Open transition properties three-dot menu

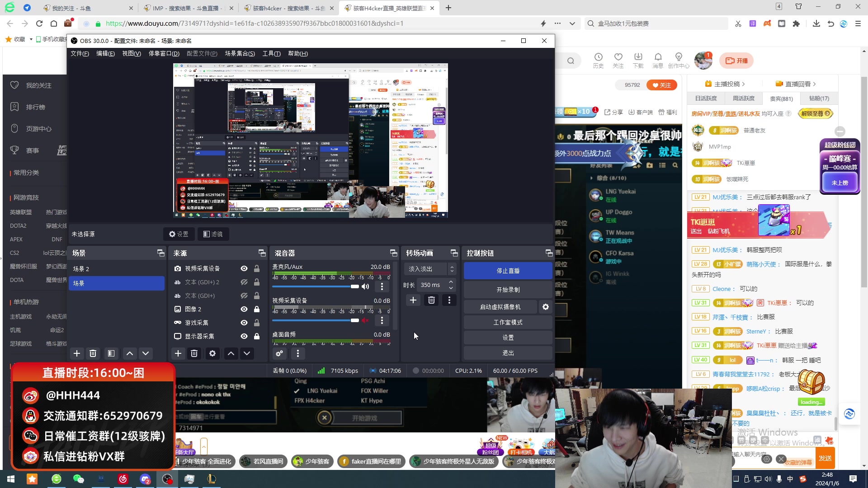tap(449, 300)
